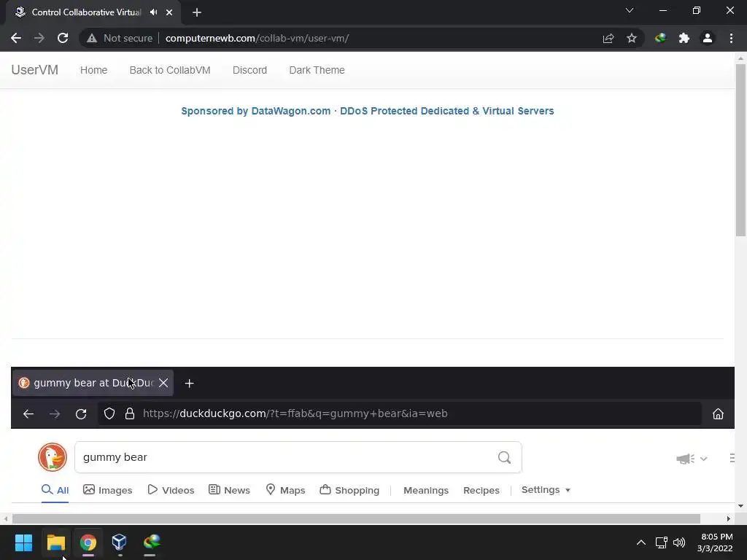Viewport: 747px width, 560px height.
Task: Open DuckDuckGo hamburger side menu
Action: [x=732, y=458]
